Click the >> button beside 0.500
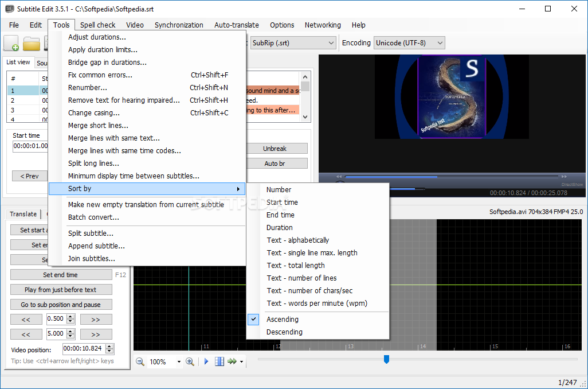Image resolution: width=588 pixels, height=389 pixels. pyautogui.click(x=96, y=320)
